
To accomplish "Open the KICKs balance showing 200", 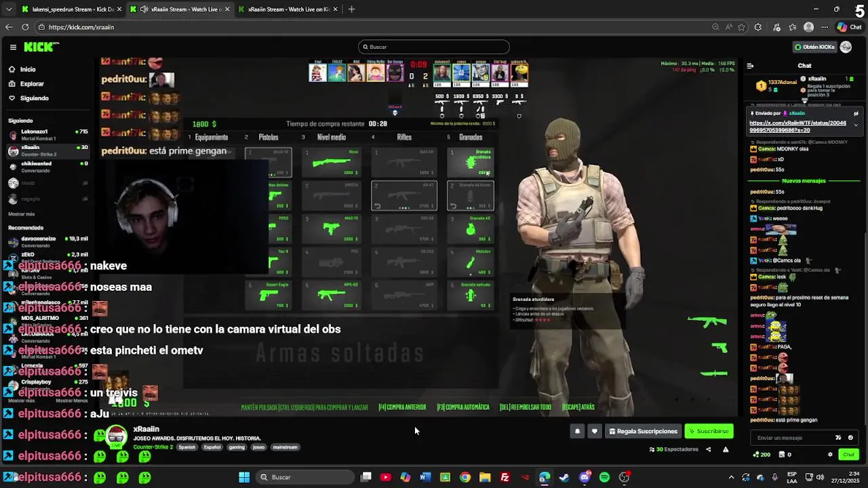I will pos(763,455).
